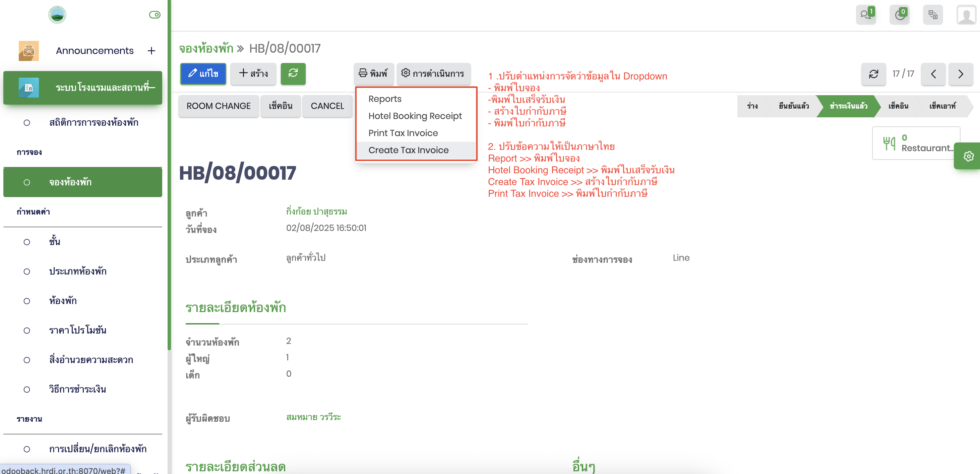The width and height of the screenshot is (980, 474).
Task: Toggle the sidebar pin switch
Action: pos(155,15)
